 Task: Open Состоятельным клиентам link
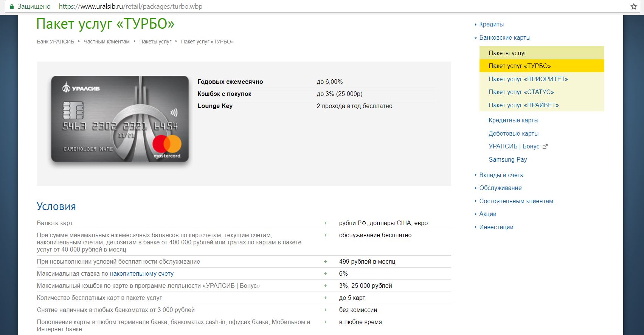[x=516, y=201]
